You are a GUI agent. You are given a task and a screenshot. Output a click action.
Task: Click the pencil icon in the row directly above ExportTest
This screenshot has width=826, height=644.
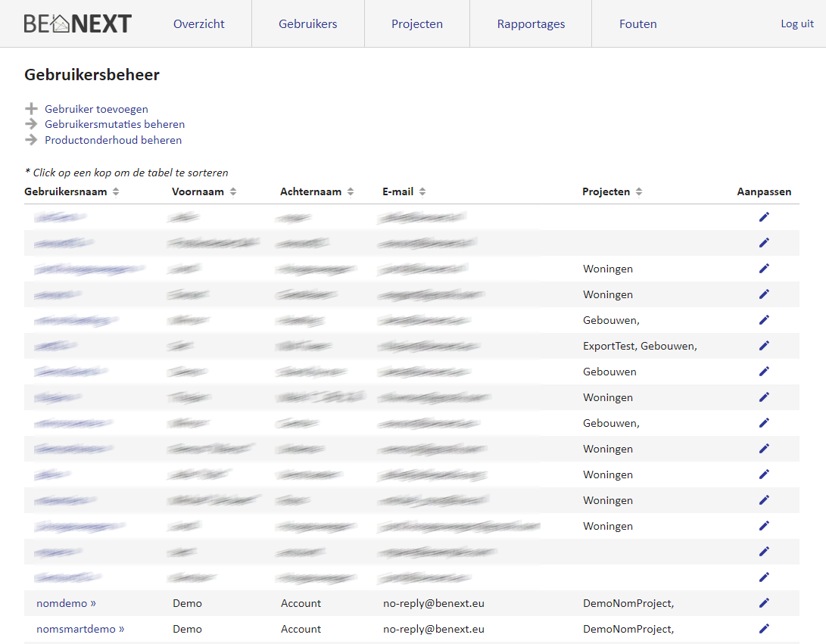pyautogui.click(x=764, y=319)
